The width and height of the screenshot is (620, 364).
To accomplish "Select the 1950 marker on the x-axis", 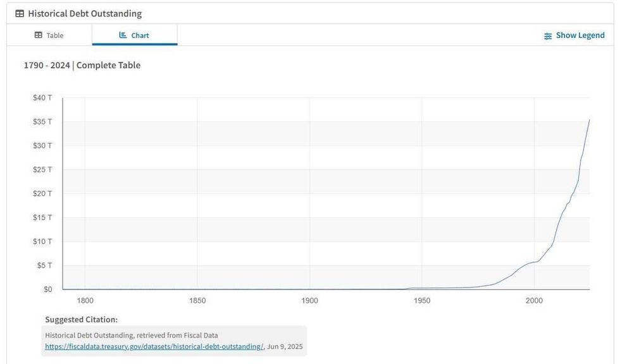I will click(x=422, y=301).
